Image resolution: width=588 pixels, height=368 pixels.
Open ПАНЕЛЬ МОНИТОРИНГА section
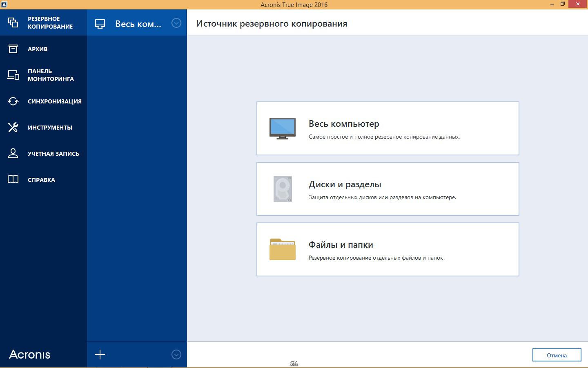click(43, 75)
